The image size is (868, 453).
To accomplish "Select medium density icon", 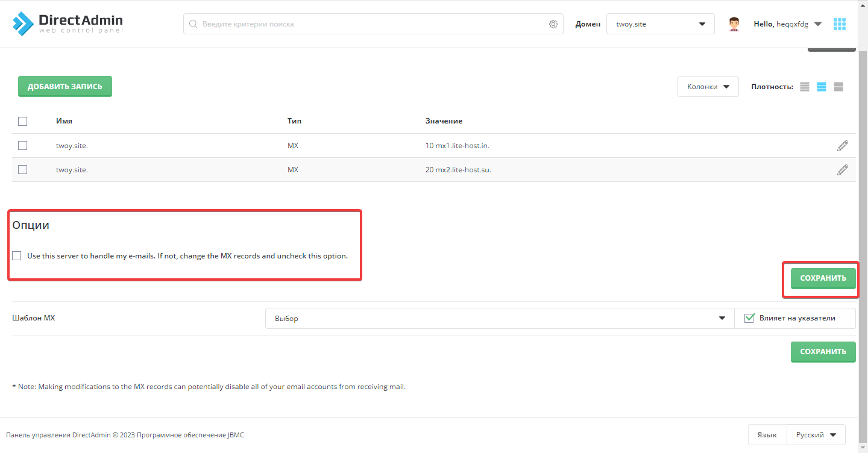I will (x=822, y=87).
